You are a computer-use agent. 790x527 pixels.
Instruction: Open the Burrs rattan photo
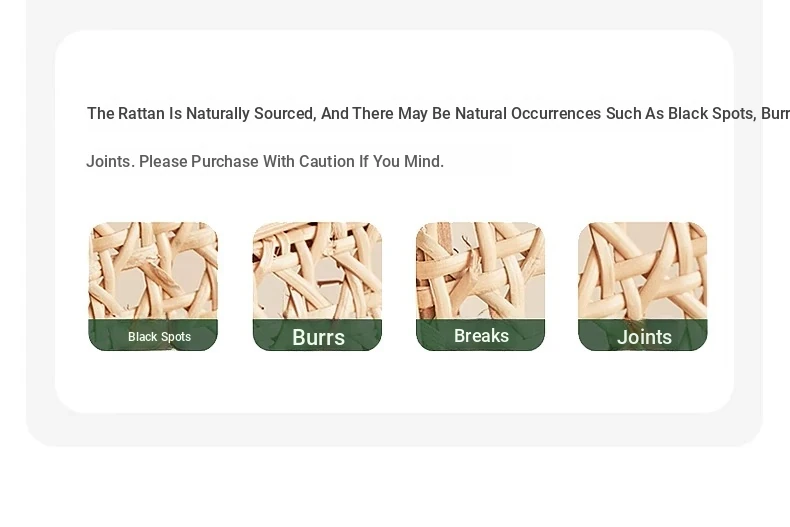(317, 271)
